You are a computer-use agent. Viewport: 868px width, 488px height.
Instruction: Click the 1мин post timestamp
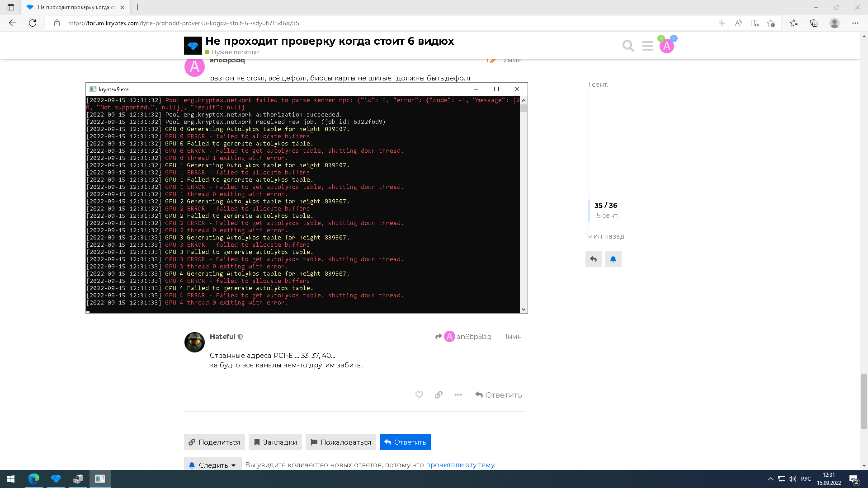coord(513,337)
